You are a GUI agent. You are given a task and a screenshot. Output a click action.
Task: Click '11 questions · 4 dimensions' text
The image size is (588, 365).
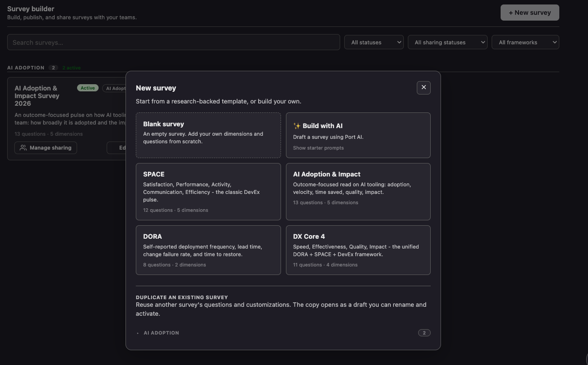pos(325,265)
